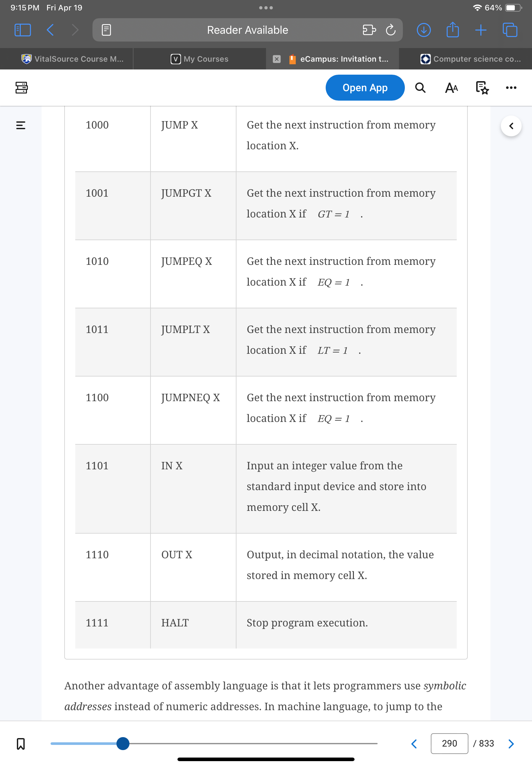532x766 pixels.
Task: Switch to Computer science tab
Action: tap(470, 59)
